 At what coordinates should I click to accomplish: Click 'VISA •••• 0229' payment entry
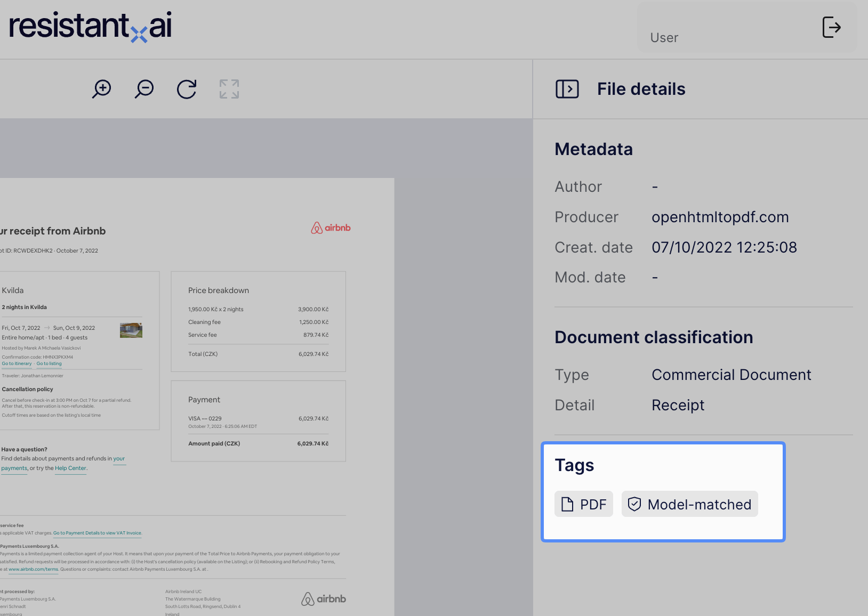click(x=205, y=418)
